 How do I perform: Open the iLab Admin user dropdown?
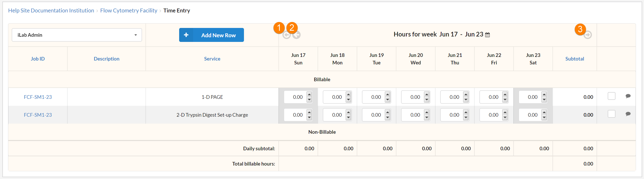[x=77, y=35]
